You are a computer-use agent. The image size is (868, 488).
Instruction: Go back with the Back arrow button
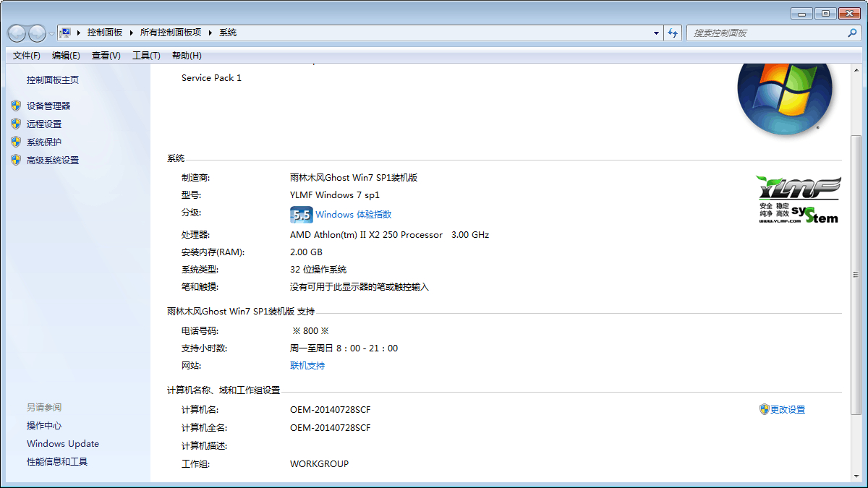[17, 33]
